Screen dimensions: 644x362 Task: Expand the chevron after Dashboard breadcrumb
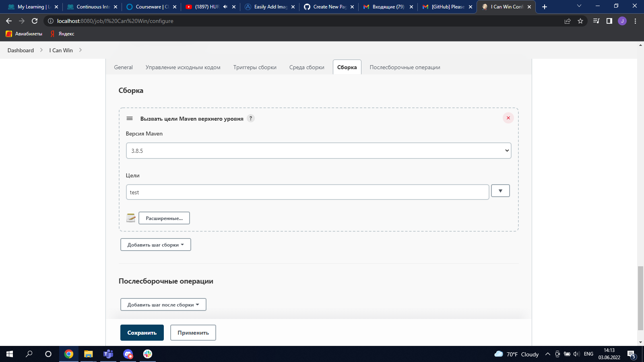41,50
